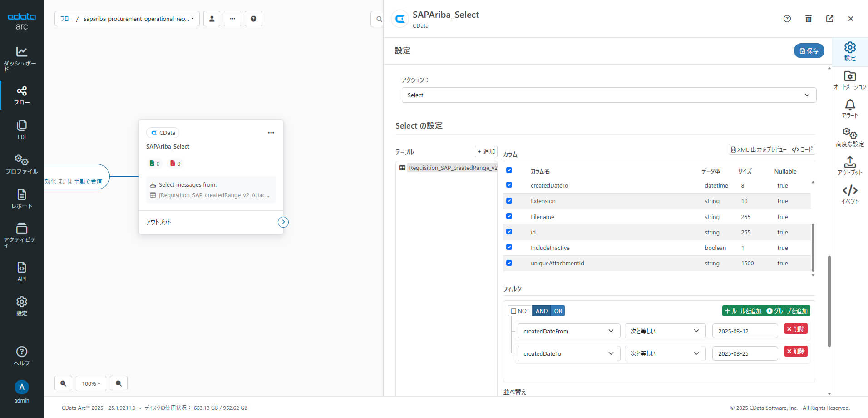Open the createdDateFrom field dropdown
This screenshot has height=418, width=868.
tap(569, 331)
